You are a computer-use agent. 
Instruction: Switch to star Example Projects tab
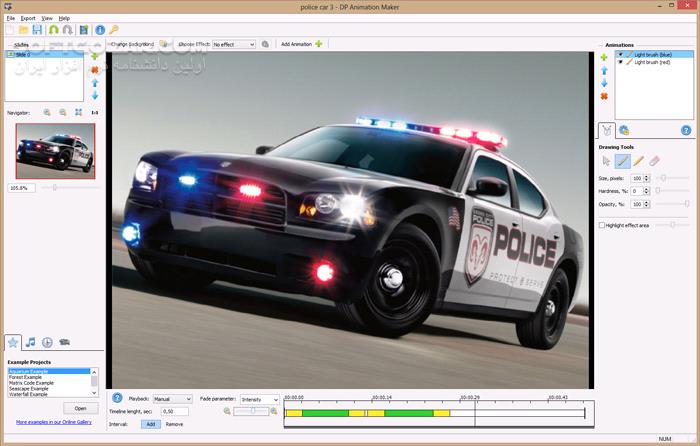(13, 342)
